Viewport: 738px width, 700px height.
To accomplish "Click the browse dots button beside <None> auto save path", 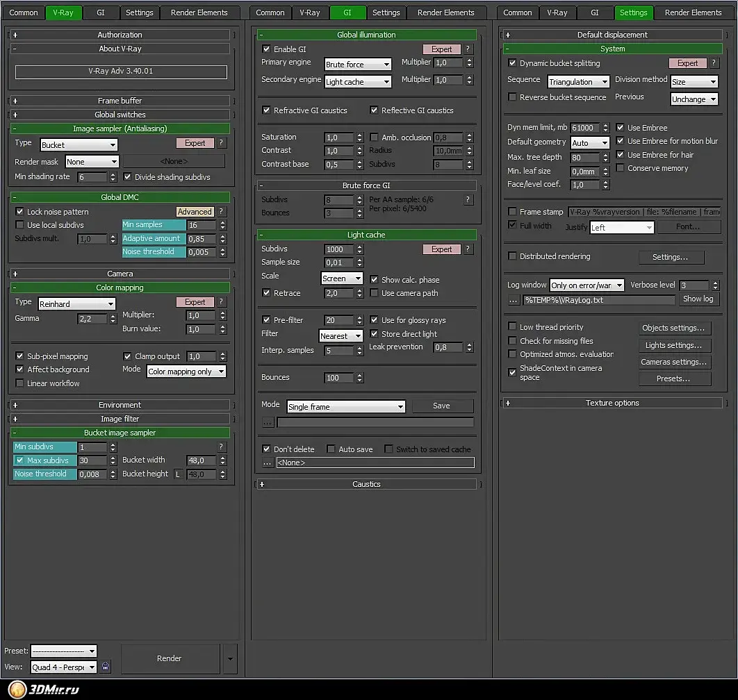I will coord(268,463).
